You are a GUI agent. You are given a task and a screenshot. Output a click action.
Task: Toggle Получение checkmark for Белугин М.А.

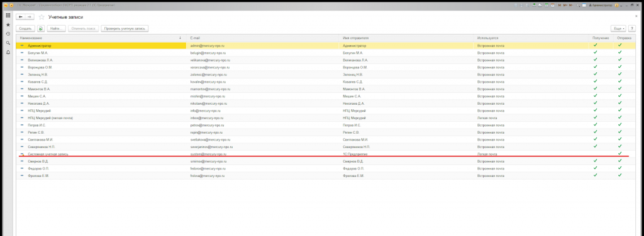click(595, 52)
